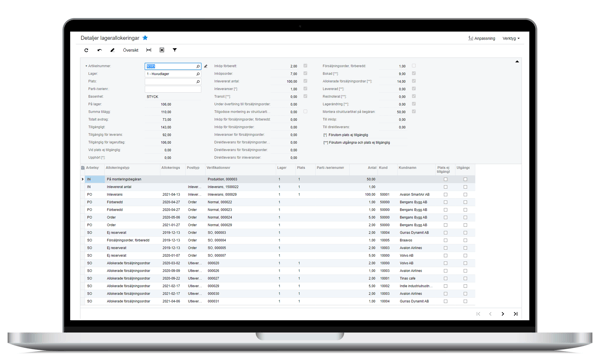The width and height of the screenshot is (600, 360).
Task: Click the grid settings icon in the table header corner
Action: [x=83, y=168]
